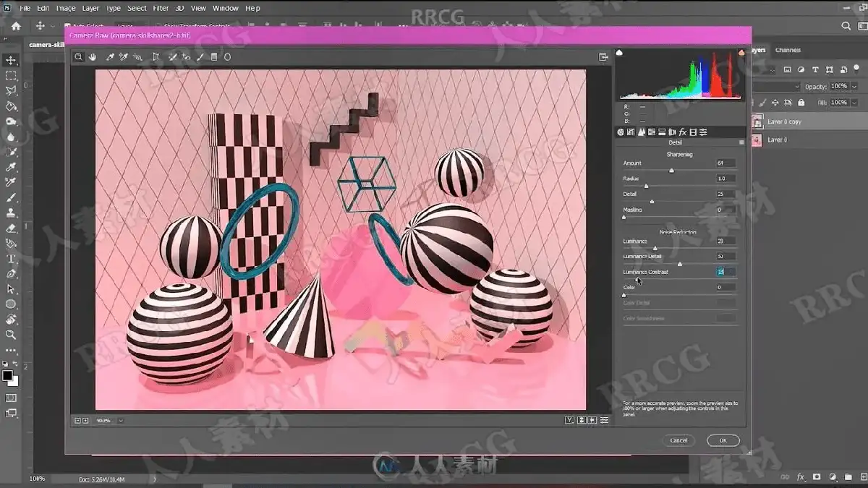868x488 pixels.
Task: Select Photoshop's Move tool in the left toolbar
Action: coord(11,61)
